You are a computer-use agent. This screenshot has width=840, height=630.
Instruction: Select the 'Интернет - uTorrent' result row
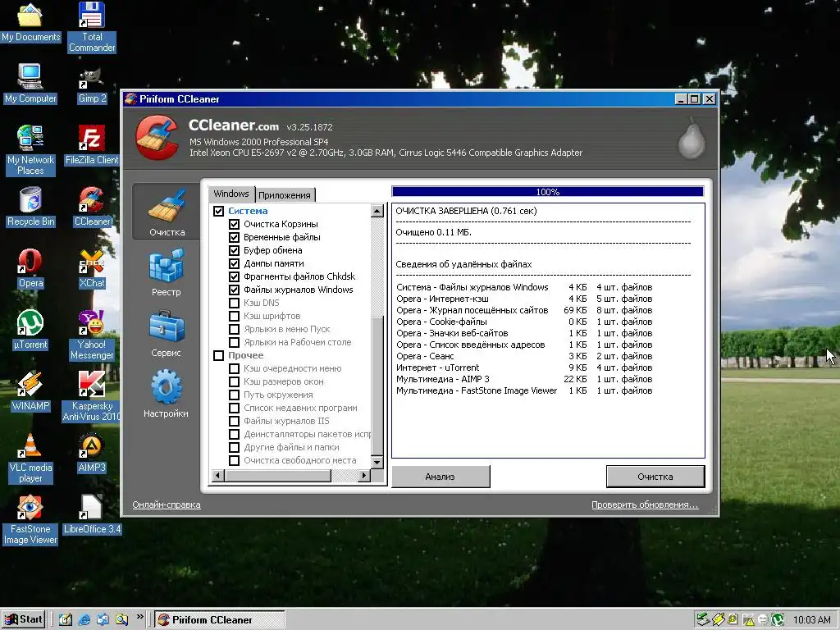tap(524, 368)
